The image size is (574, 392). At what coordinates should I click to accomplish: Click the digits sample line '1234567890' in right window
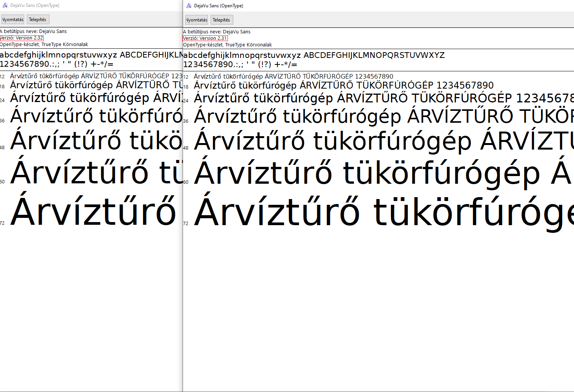tap(241, 64)
